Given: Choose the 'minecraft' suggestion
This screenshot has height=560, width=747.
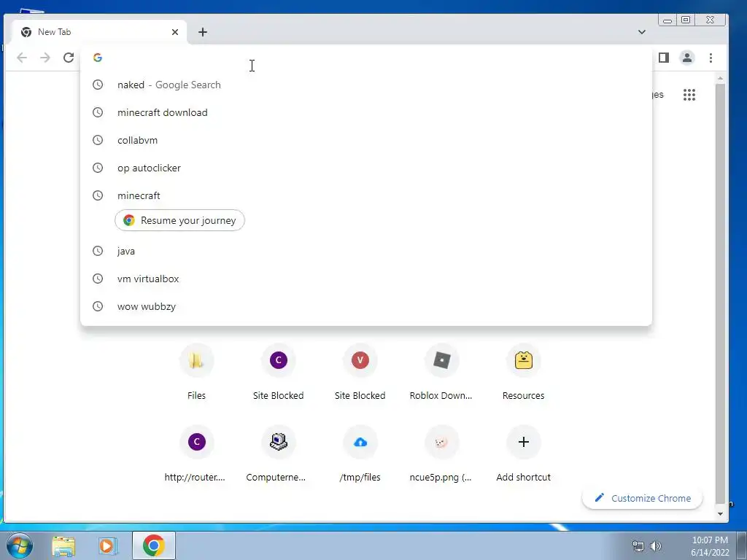Looking at the screenshot, I should pos(366,195).
